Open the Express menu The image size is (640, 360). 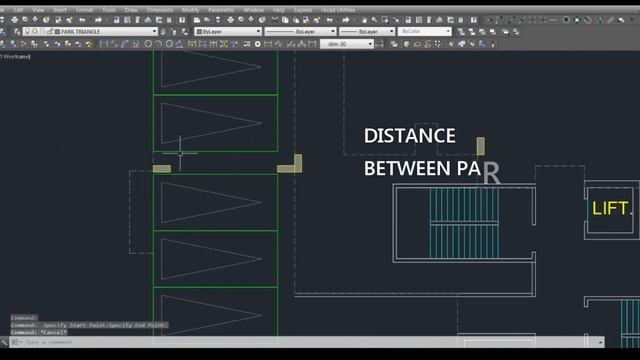303,10
